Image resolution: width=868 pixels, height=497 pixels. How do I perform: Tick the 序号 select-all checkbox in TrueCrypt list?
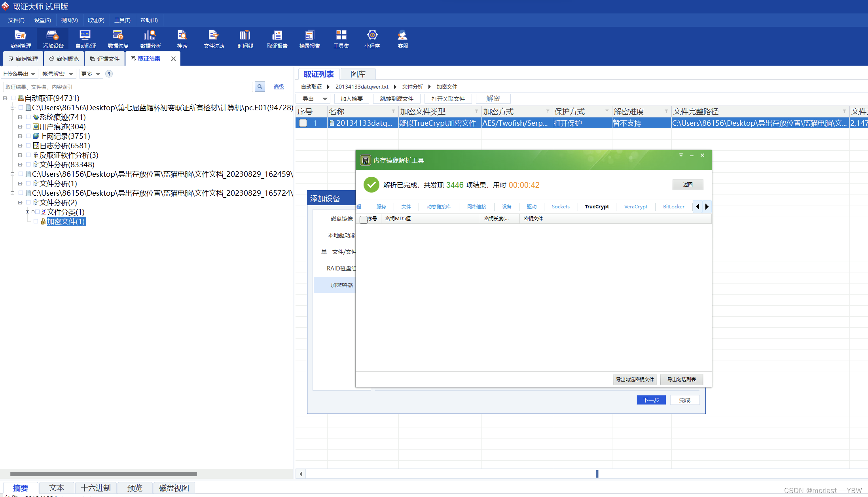click(x=364, y=219)
